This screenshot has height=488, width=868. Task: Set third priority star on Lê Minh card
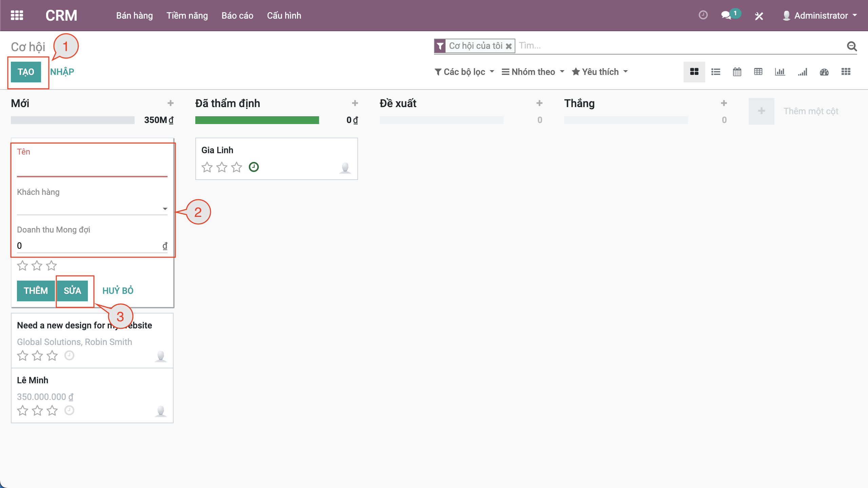52,411
